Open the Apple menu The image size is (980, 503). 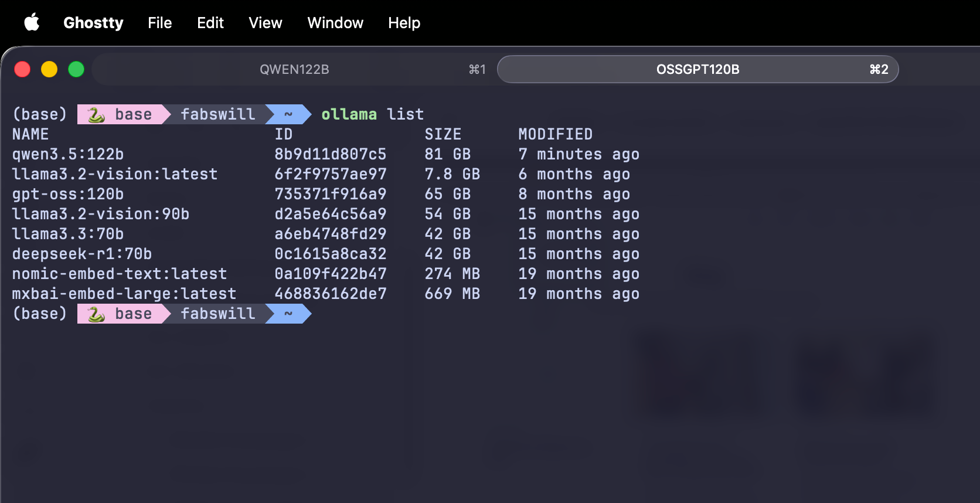pos(32,23)
